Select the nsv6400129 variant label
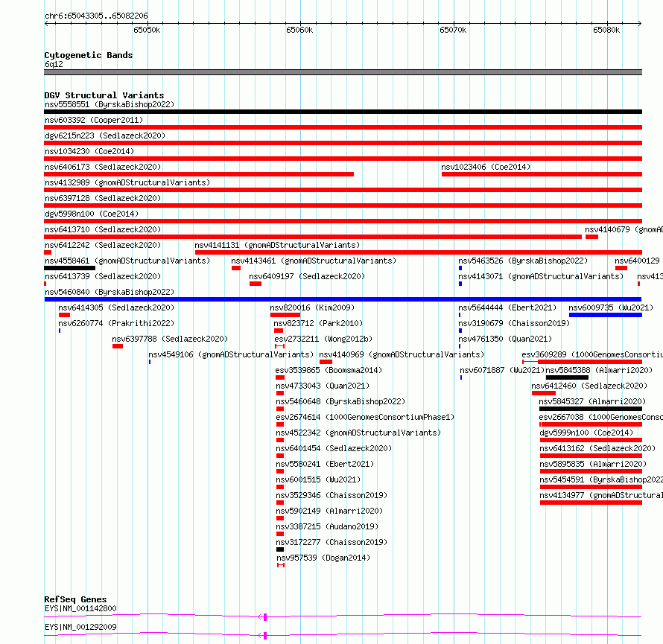 (x=637, y=261)
